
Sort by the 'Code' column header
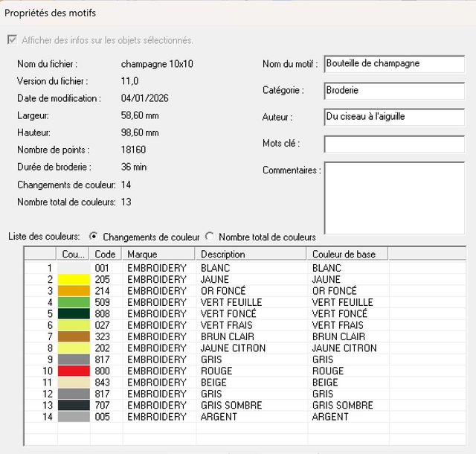(x=105, y=255)
